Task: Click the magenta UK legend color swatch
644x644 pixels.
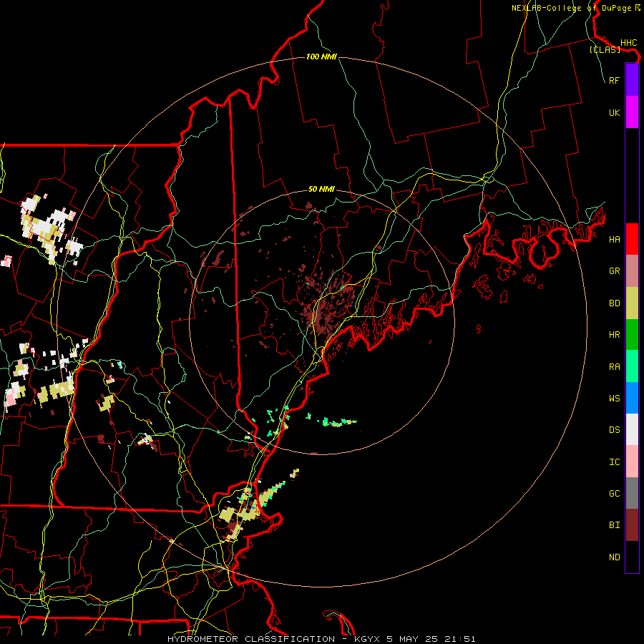Action: (x=632, y=112)
